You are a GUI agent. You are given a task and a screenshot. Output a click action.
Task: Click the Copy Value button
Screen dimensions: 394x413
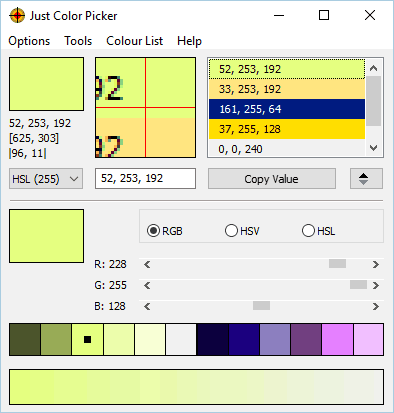click(272, 179)
